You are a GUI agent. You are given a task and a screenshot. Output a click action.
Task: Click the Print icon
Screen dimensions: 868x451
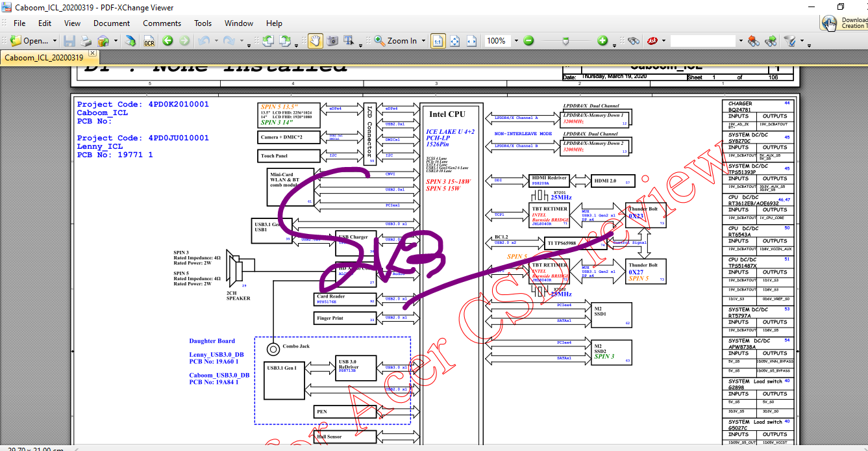(x=86, y=41)
